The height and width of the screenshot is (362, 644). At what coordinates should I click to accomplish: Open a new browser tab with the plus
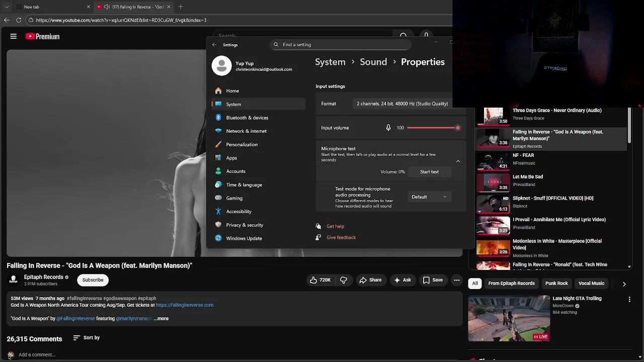point(181,7)
